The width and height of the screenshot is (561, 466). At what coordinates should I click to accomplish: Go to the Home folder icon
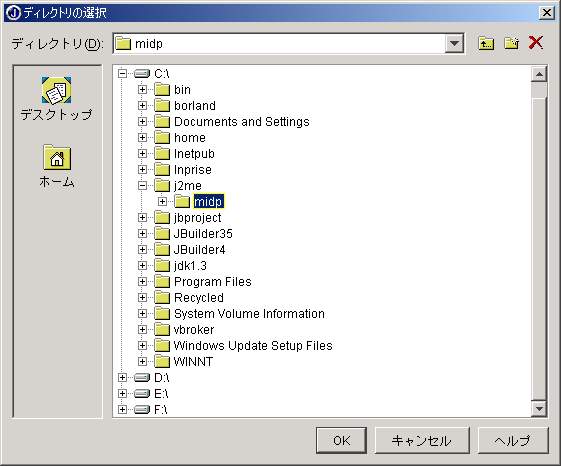click(x=57, y=157)
